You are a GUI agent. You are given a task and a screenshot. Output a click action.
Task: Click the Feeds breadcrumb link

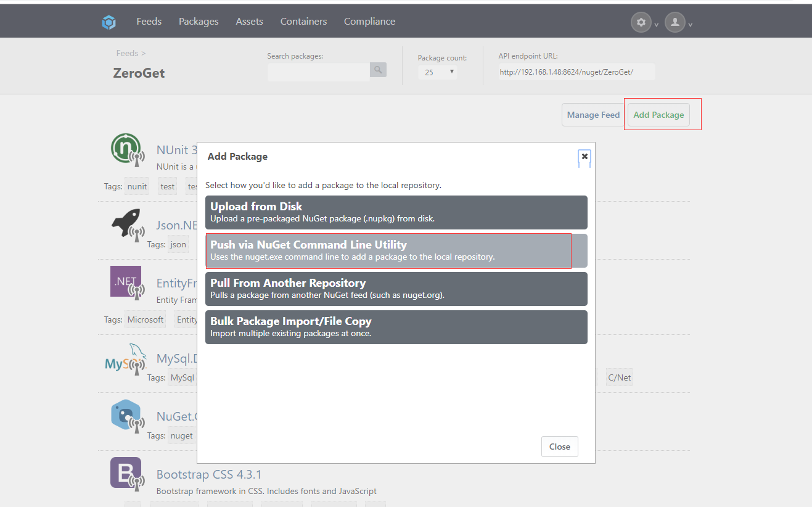pos(127,54)
